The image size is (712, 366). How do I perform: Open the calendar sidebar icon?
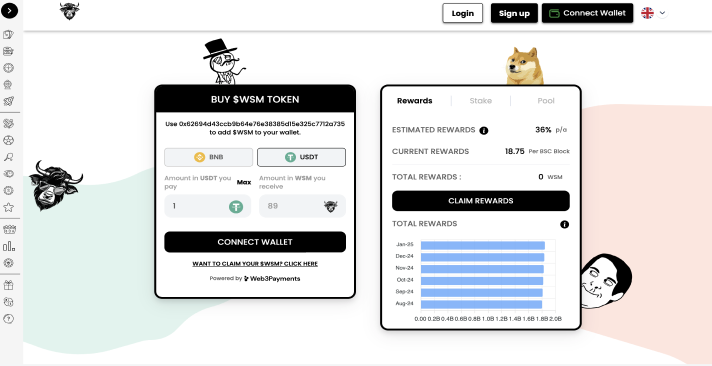(8, 230)
